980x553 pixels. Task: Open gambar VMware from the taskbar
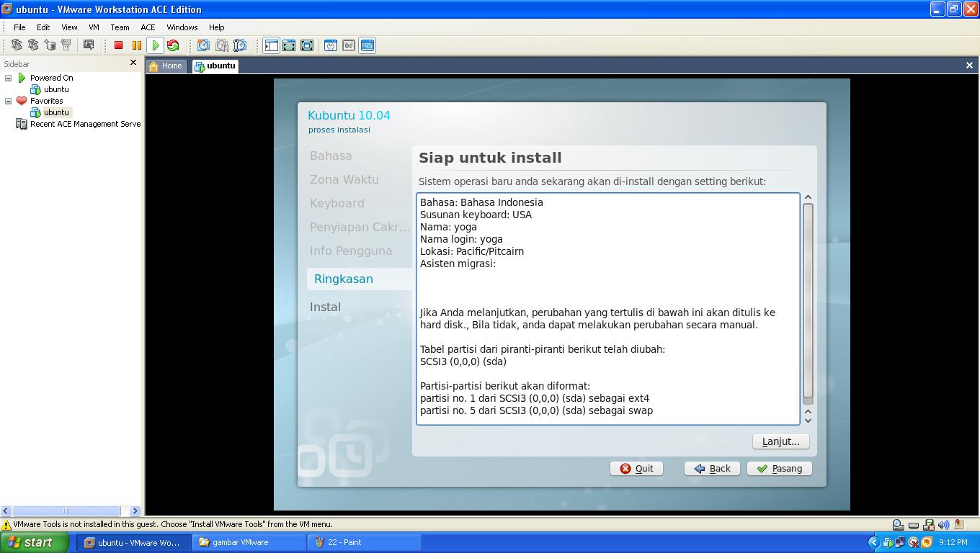[x=249, y=542]
